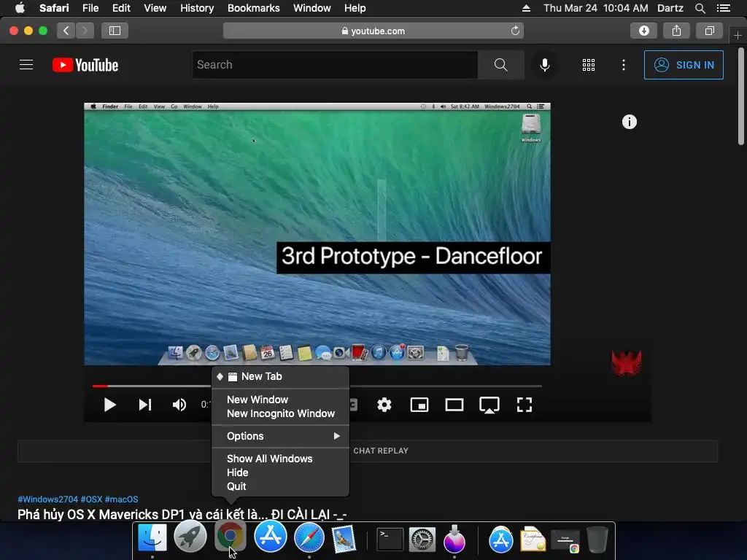Open the Preview mail-stamp dock icon
The width and height of the screenshot is (747, 560).
pyautogui.click(x=344, y=539)
